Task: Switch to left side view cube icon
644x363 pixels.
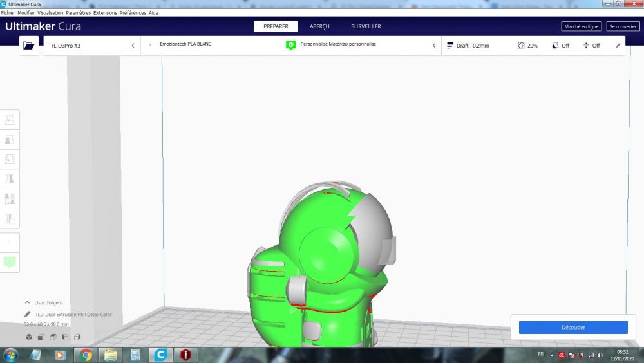Action: [x=65, y=337]
